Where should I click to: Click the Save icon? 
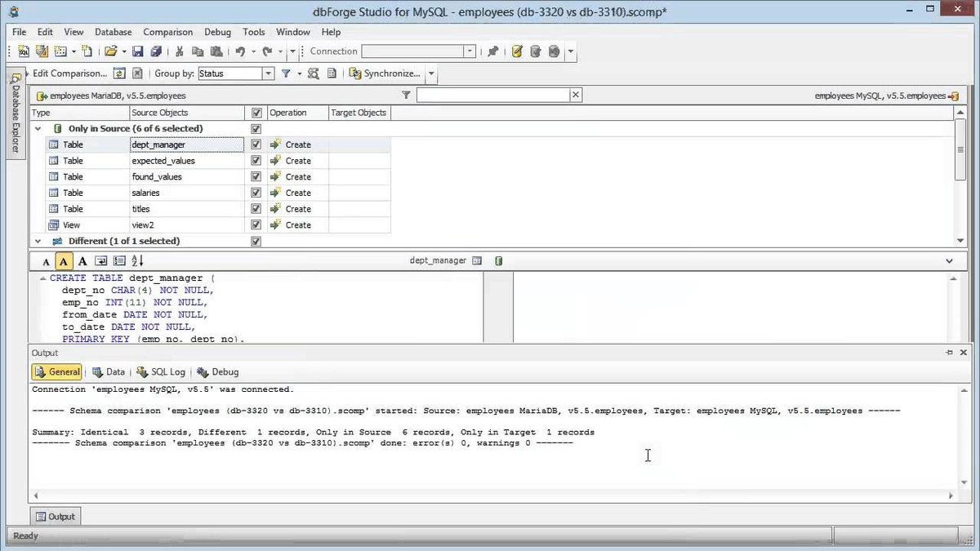[x=137, y=51]
